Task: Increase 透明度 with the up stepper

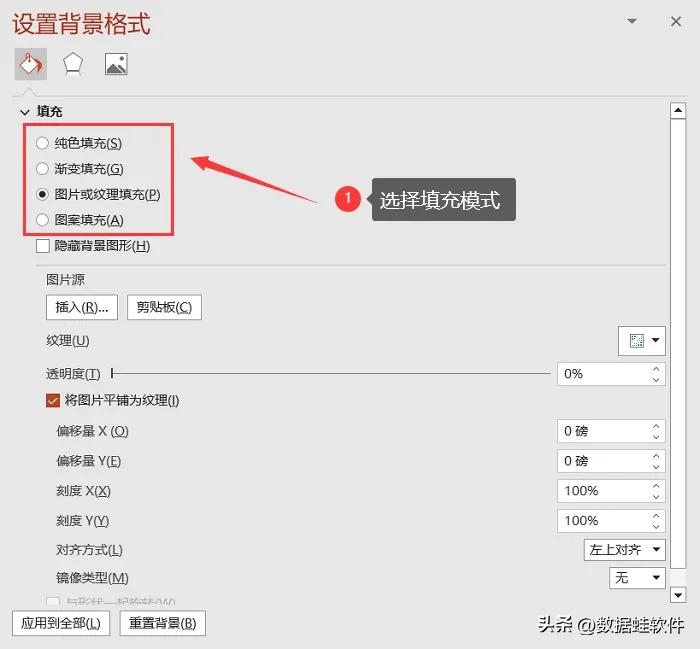Action: (x=656, y=369)
